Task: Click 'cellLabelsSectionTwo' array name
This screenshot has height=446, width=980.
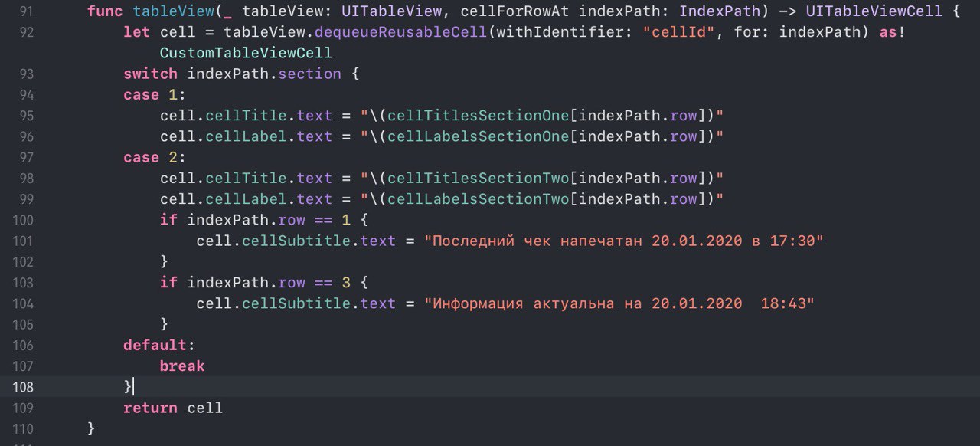Action: click(x=479, y=199)
